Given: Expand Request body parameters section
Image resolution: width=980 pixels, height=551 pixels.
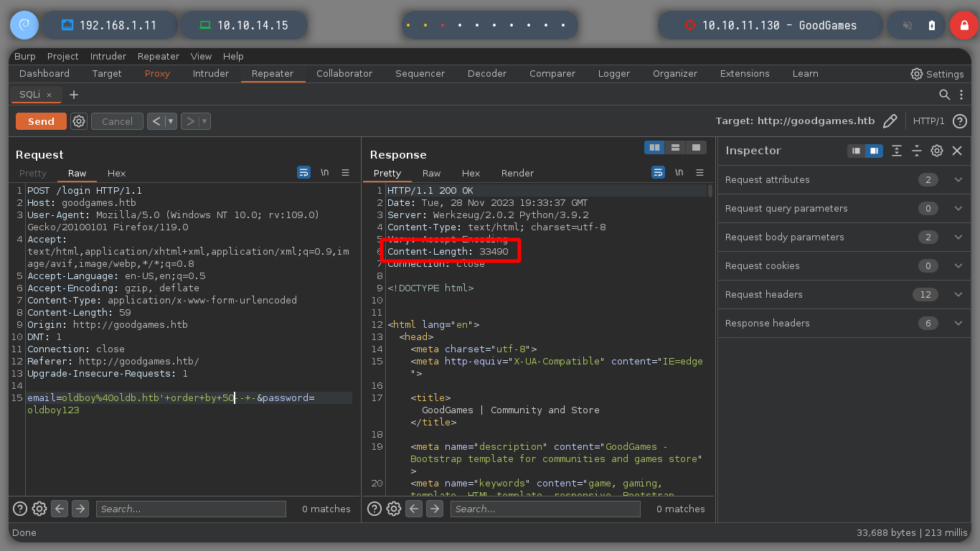Looking at the screenshot, I should click(958, 237).
